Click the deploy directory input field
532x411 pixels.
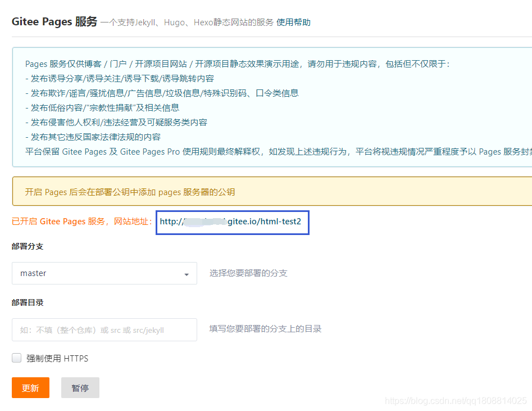tap(104, 329)
